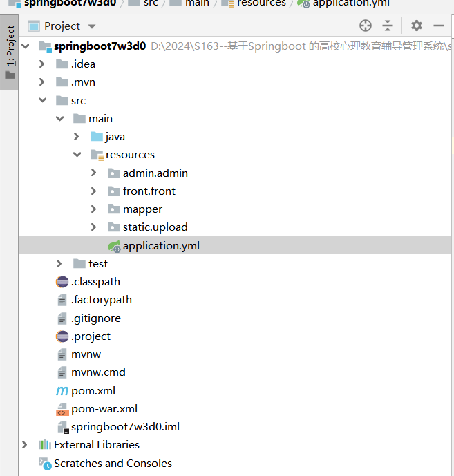Click the .classpath Eclipse file icon
454x476 pixels.
pyautogui.click(x=62, y=281)
